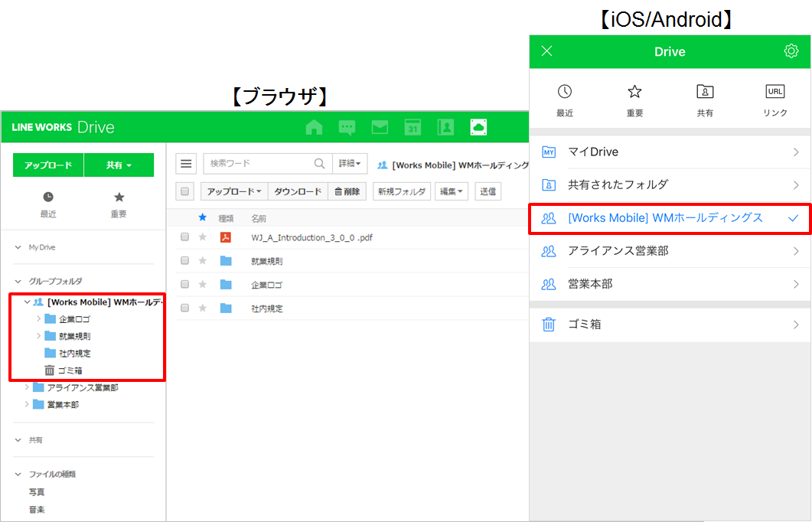The height and width of the screenshot is (522, 812).
Task: Open the Home icon in top bar
Action: pyautogui.click(x=314, y=127)
